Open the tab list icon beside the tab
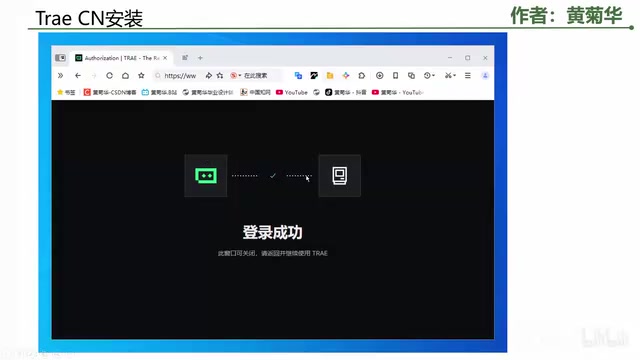This screenshot has width=640, height=360. coord(185,58)
